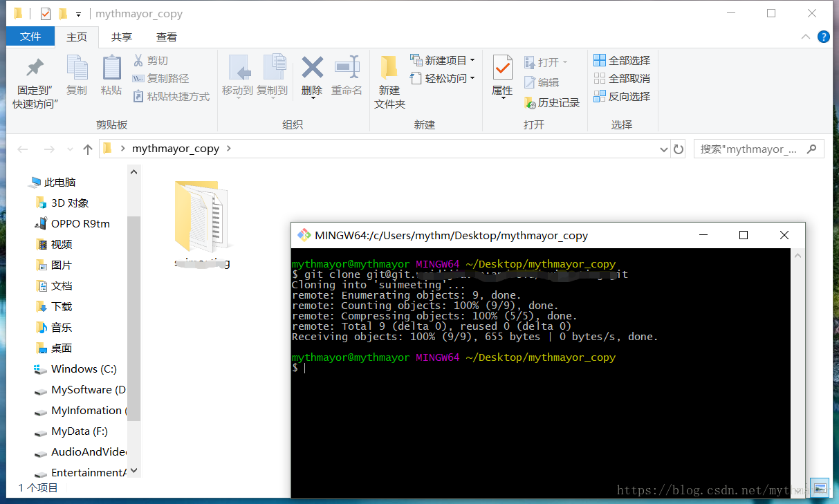Select MyInfomation drive
The height and width of the screenshot is (504, 839).
[x=80, y=411]
